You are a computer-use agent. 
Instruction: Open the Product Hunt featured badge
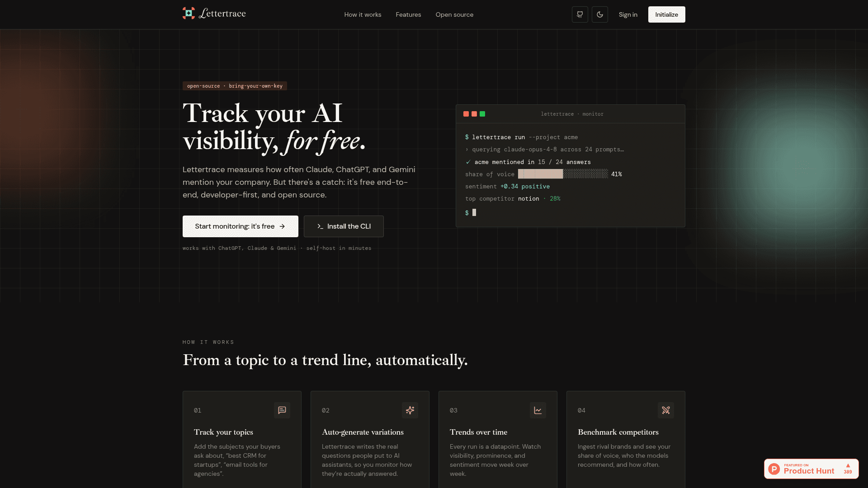[x=811, y=469]
